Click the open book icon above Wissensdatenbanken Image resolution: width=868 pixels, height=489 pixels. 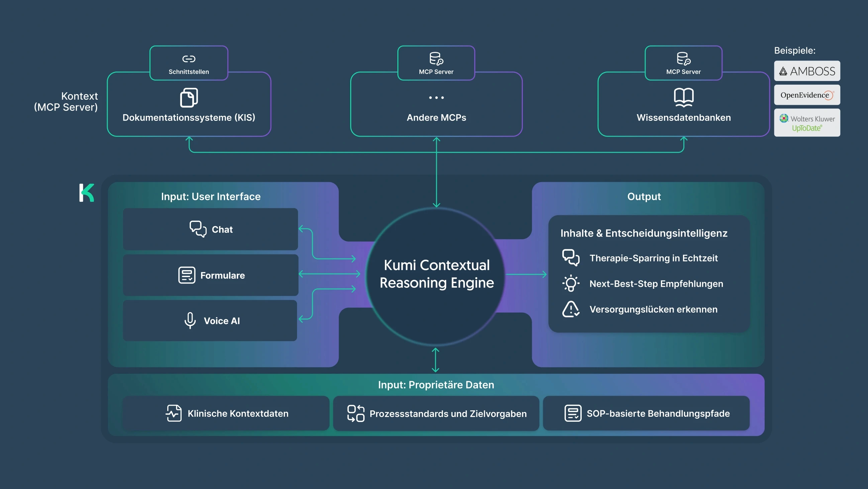tap(683, 97)
